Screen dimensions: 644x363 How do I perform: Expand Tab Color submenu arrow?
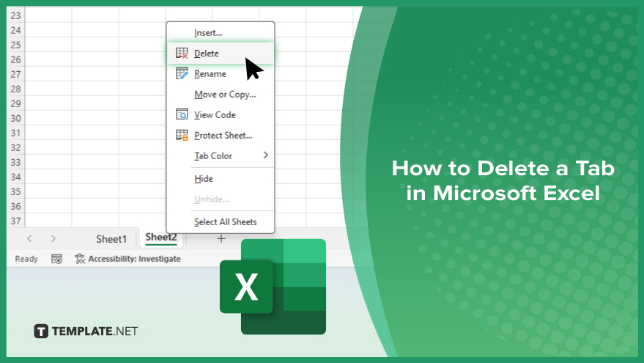click(266, 155)
